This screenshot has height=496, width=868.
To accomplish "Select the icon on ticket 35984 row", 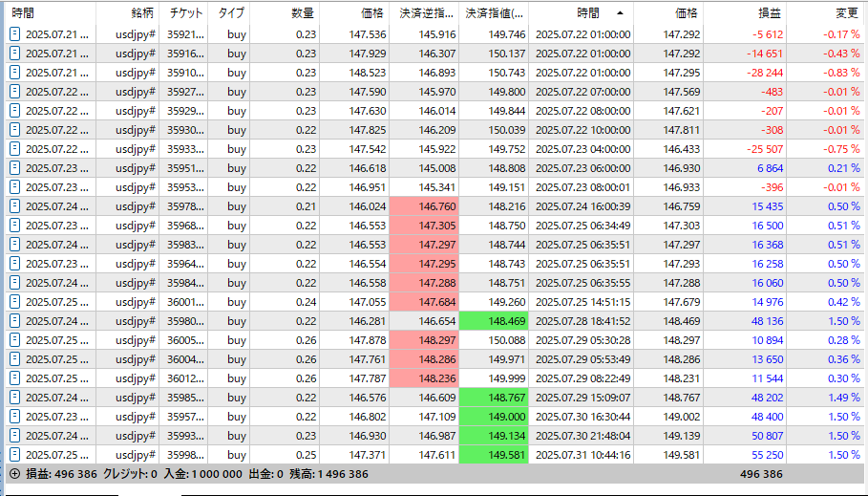I will pyautogui.click(x=15, y=283).
